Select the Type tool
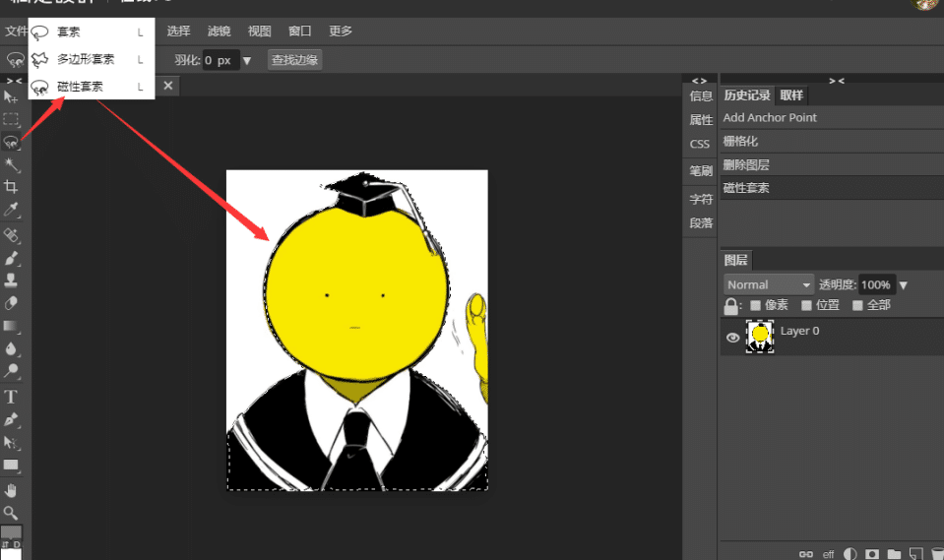 click(11, 397)
